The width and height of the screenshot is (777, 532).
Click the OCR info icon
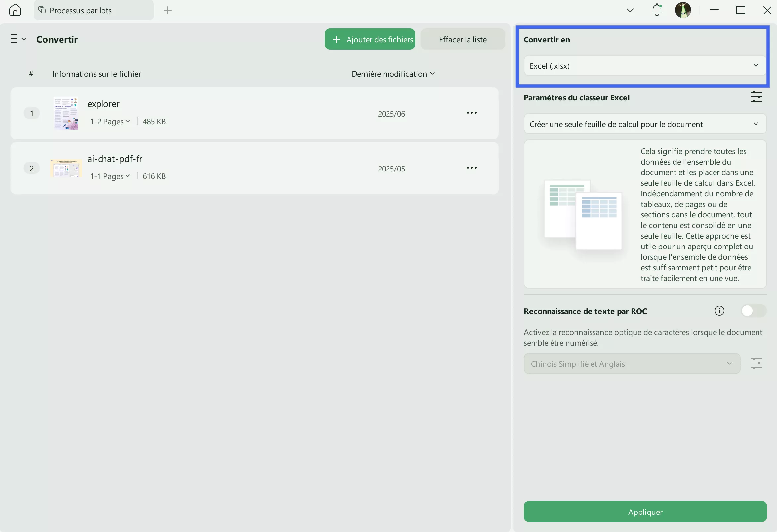tap(719, 311)
